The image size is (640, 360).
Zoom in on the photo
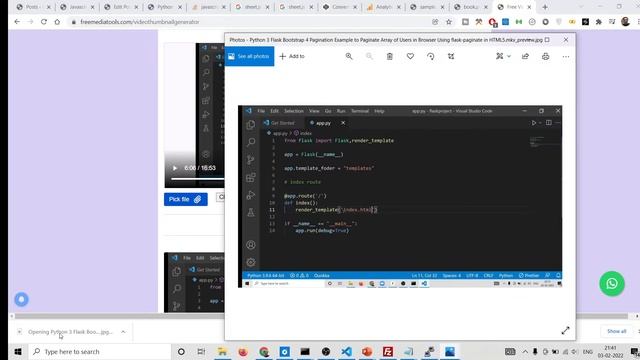349,56
